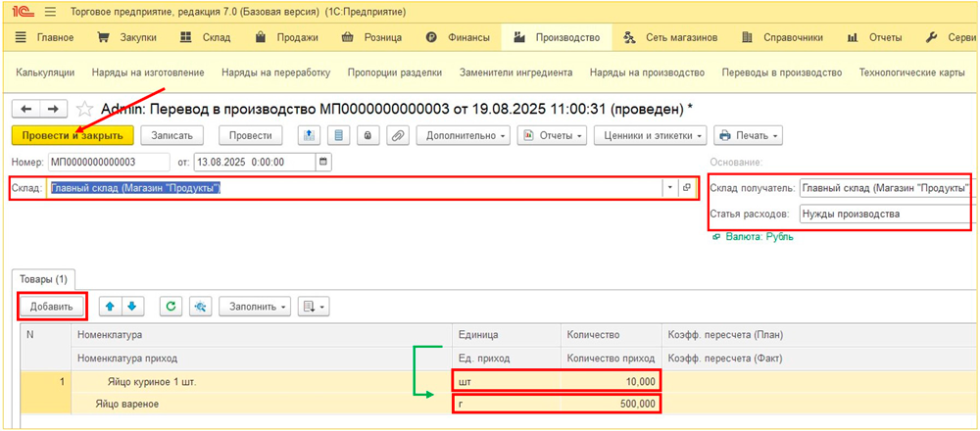The height and width of the screenshot is (431, 980).
Task: Open the Отчеты dropdown in document toolbar
Action: coord(554,135)
